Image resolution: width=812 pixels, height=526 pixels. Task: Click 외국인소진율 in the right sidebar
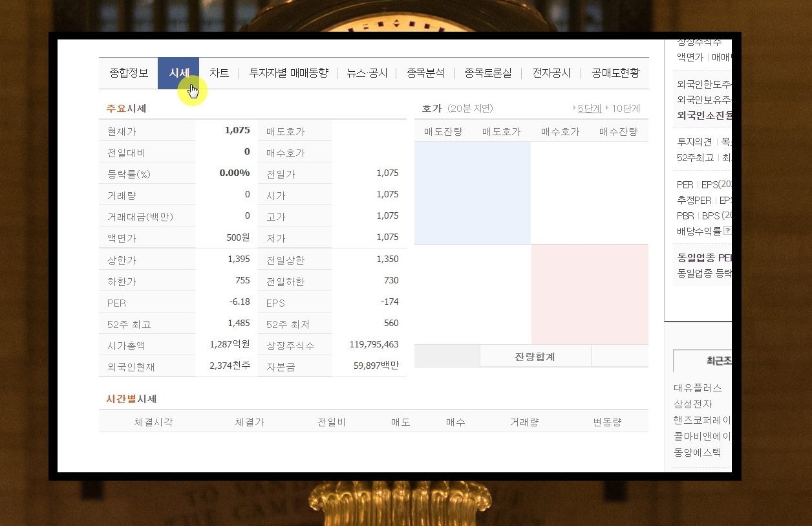(704, 115)
